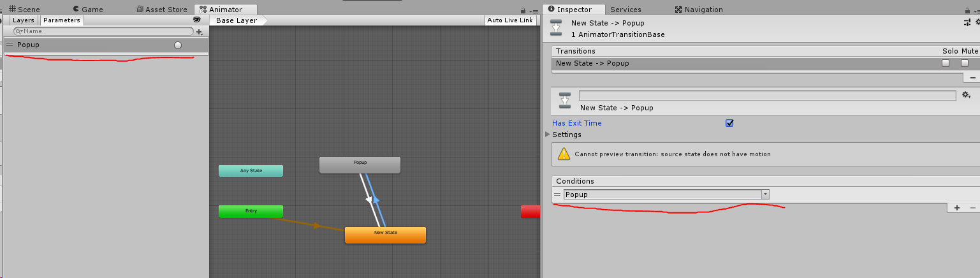Select the orange New State node
This screenshot has width=980, height=278.
(385, 235)
